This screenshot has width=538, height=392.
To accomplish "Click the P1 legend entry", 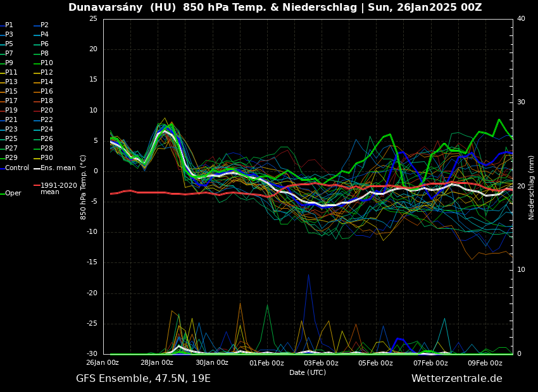I will [x=9, y=25].
